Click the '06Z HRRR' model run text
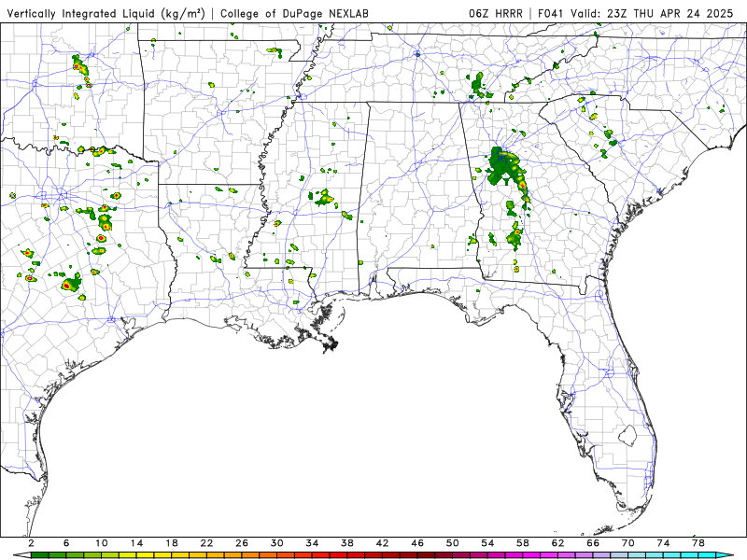Image resolution: width=747 pixels, height=560 pixels. pyautogui.click(x=495, y=14)
